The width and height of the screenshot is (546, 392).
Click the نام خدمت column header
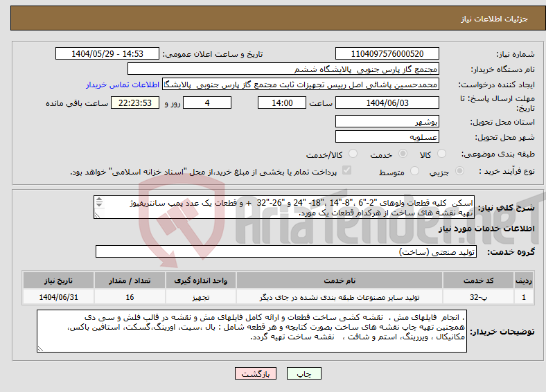(340, 280)
